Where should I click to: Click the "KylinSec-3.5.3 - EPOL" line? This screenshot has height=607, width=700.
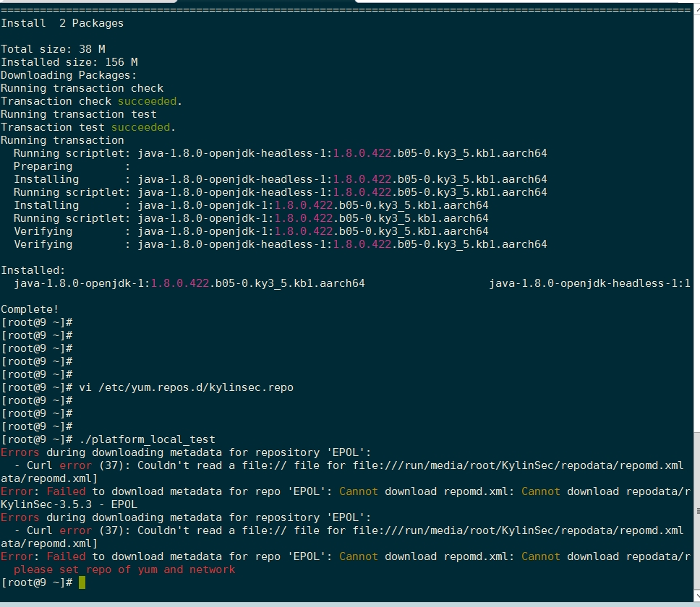[69, 504]
